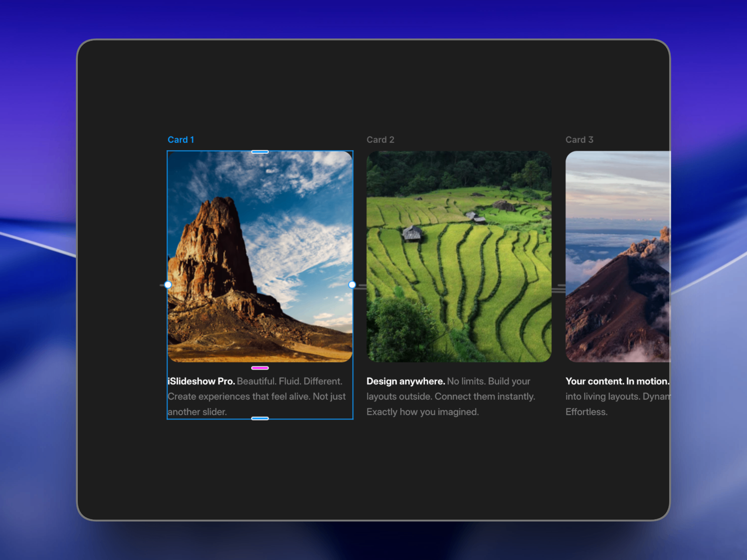Select the Card 2 frame label
Screen dimensions: 747x560
tap(380, 140)
